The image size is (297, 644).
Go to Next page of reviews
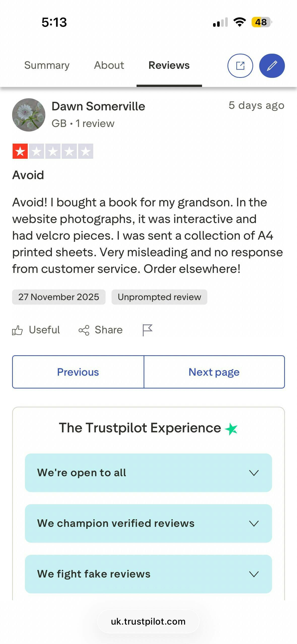(x=214, y=372)
